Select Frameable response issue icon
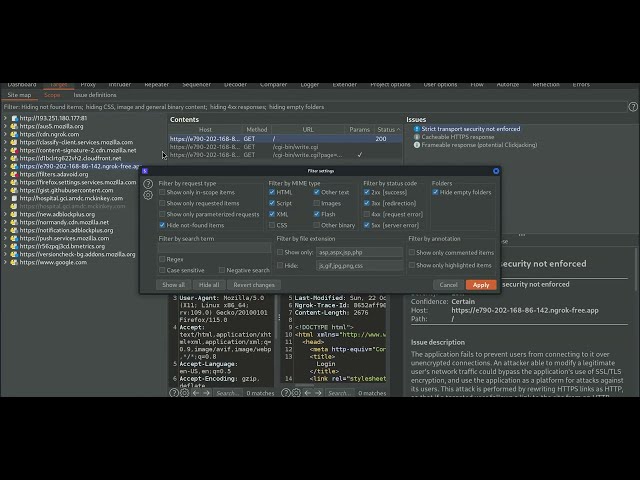640x480 pixels. click(417, 145)
